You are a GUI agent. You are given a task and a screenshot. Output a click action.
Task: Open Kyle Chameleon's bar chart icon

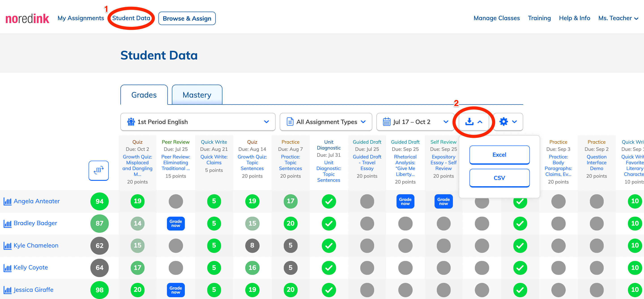(x=8, y=246)
